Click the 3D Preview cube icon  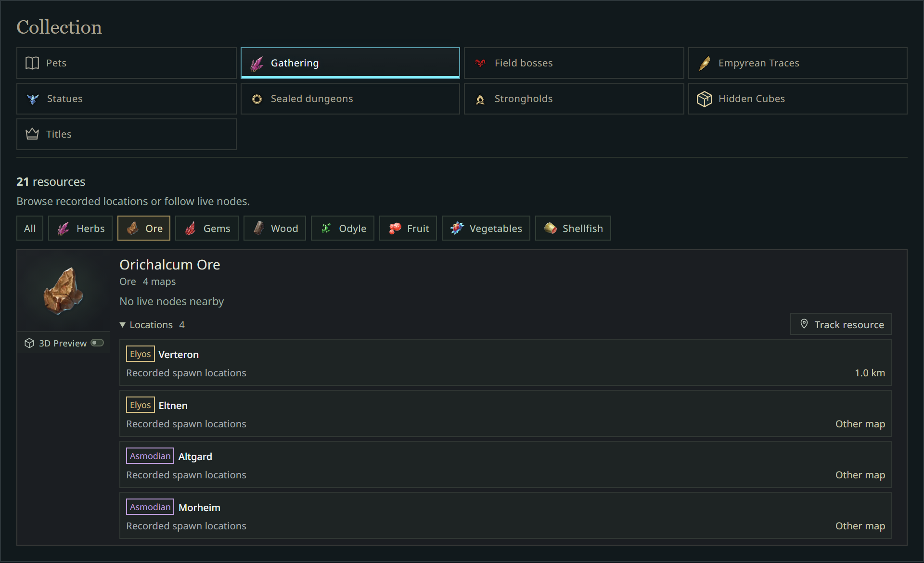pos(29,343)
